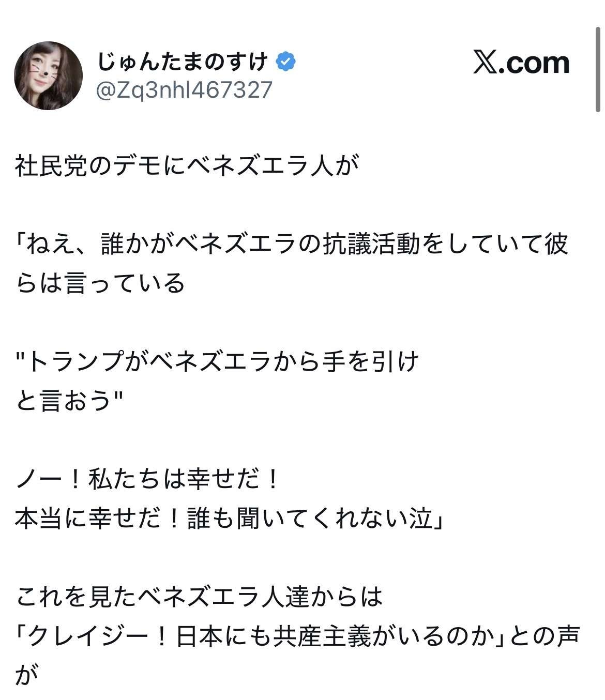Open the X.com logo link
The width and height of the screenshot is (605, 700).
[x=521, y=63]
